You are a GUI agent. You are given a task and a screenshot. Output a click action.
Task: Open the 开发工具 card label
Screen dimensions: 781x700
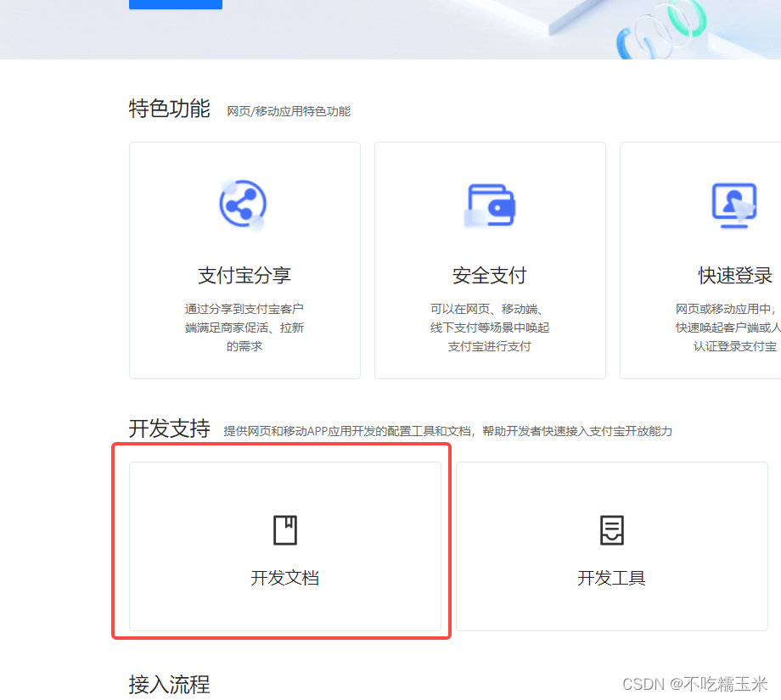click(612, 578)
